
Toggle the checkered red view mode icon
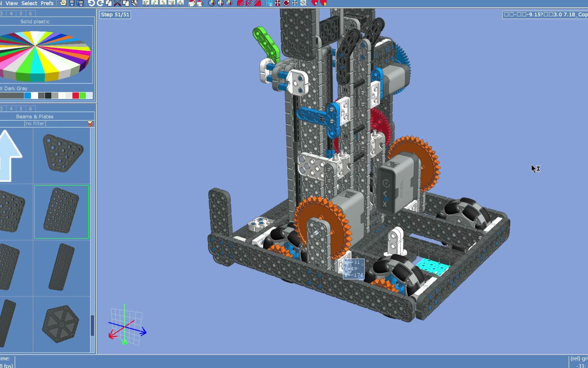(239, 3)
